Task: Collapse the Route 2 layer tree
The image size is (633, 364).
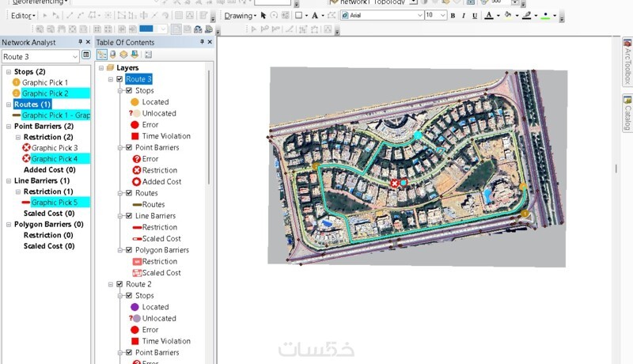Action: (111, 284)
